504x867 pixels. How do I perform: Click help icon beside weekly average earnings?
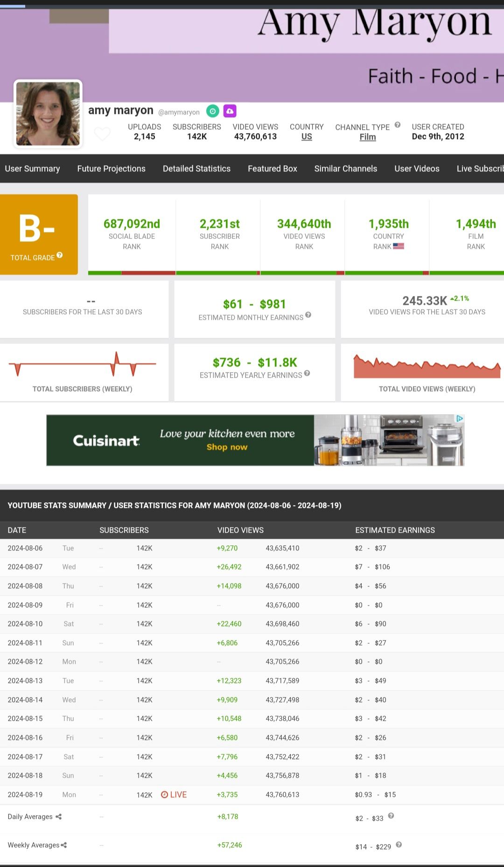click(399, 845)
